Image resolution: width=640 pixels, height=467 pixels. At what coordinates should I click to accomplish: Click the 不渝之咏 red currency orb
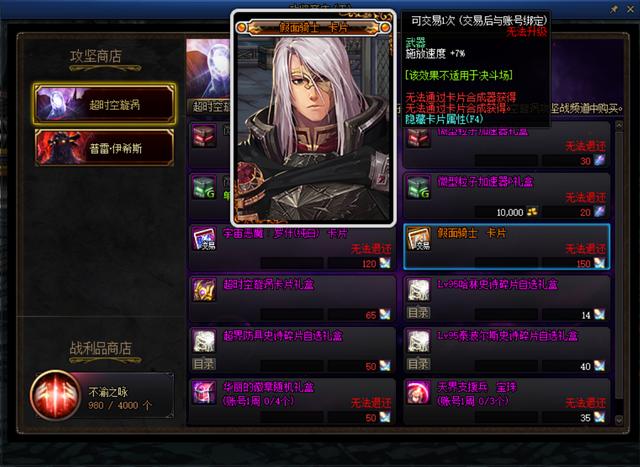pos(55,395)
